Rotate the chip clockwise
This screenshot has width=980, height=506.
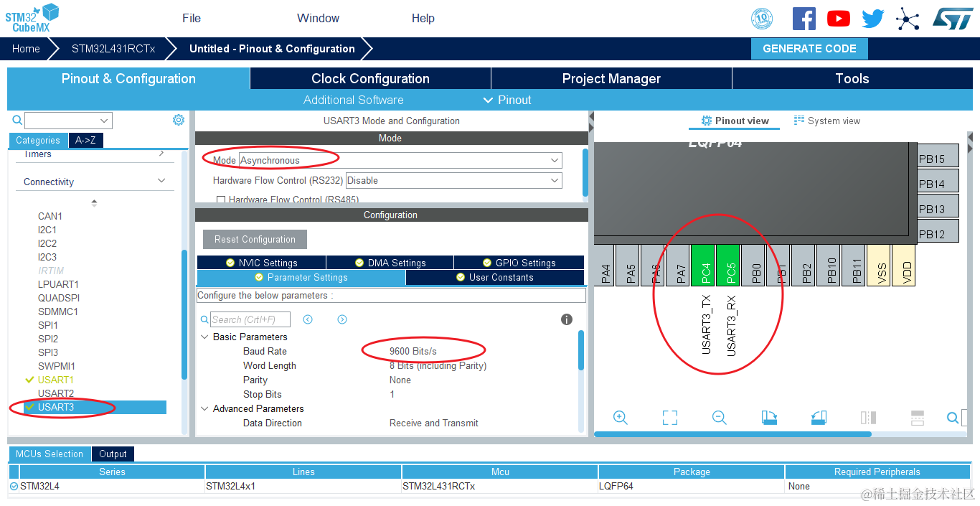(x=769, y=418)
